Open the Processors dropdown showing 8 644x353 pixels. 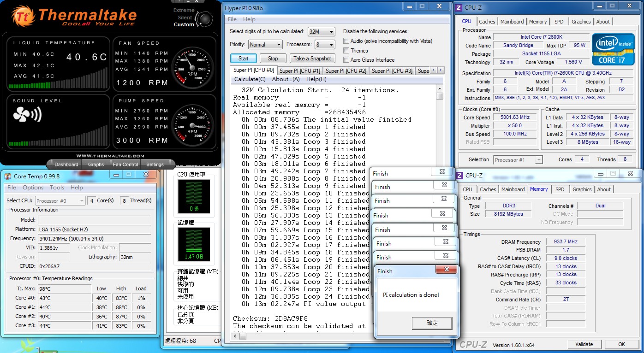pos(325,44)
